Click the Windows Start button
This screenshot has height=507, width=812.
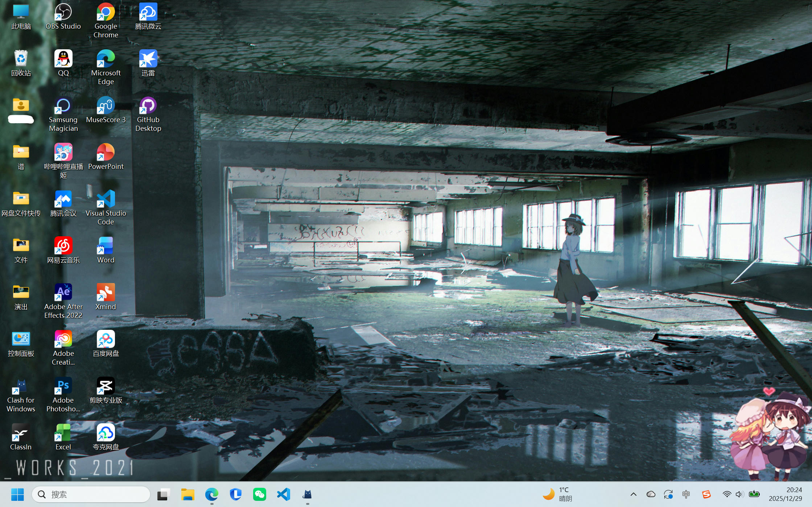point(17,494)
